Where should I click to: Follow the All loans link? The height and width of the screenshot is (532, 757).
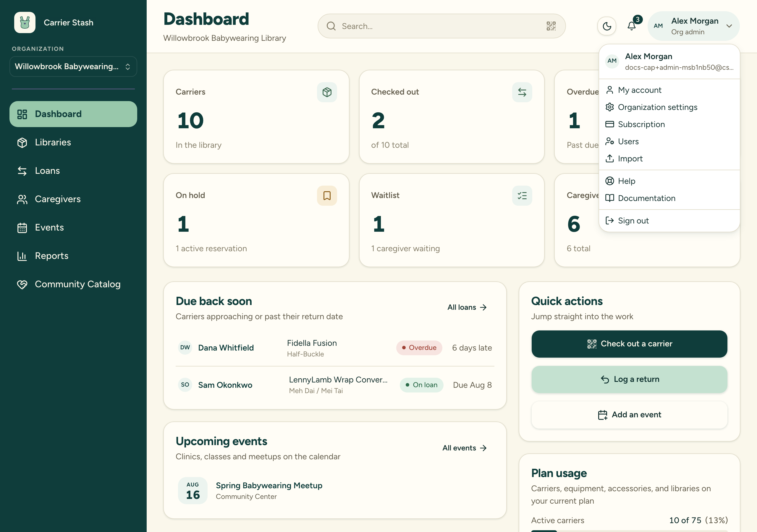(467, 307)
